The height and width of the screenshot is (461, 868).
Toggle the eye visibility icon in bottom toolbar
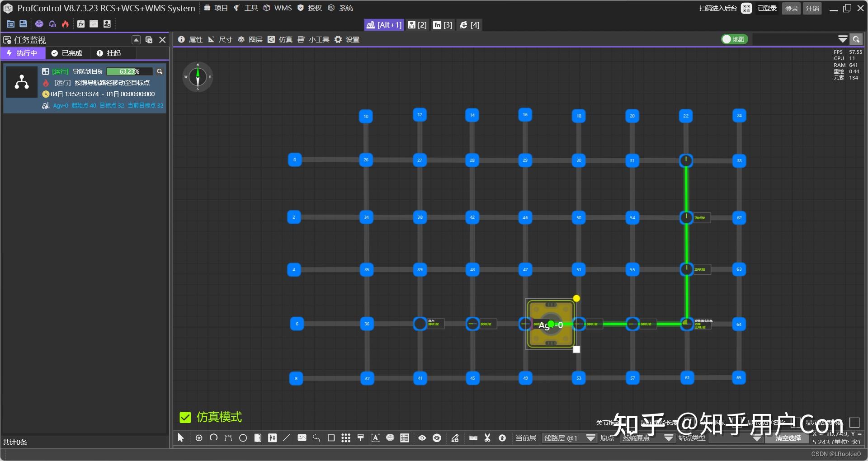[x=422, y=438]
